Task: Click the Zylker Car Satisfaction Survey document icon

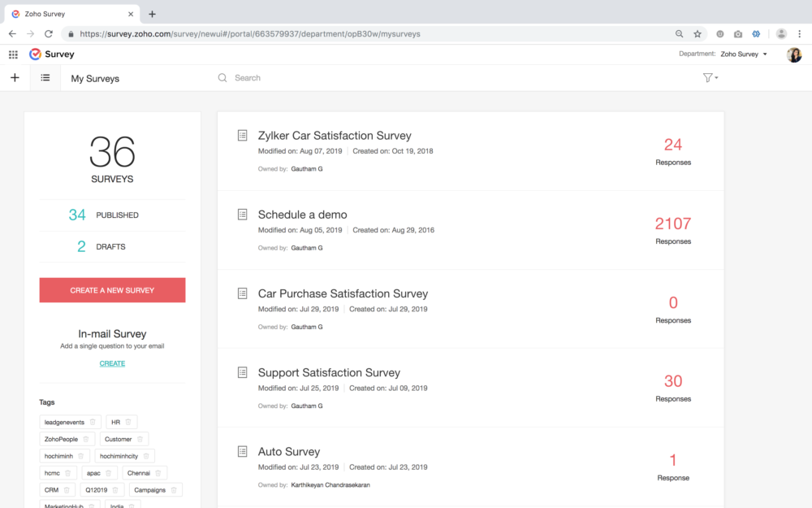Action: click(242, 134)
